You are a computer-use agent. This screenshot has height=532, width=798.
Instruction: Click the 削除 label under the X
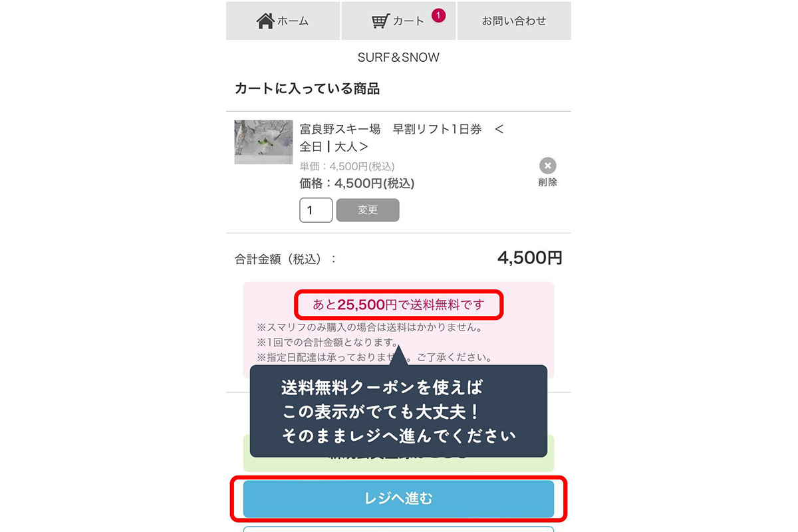tap(548, 182)
